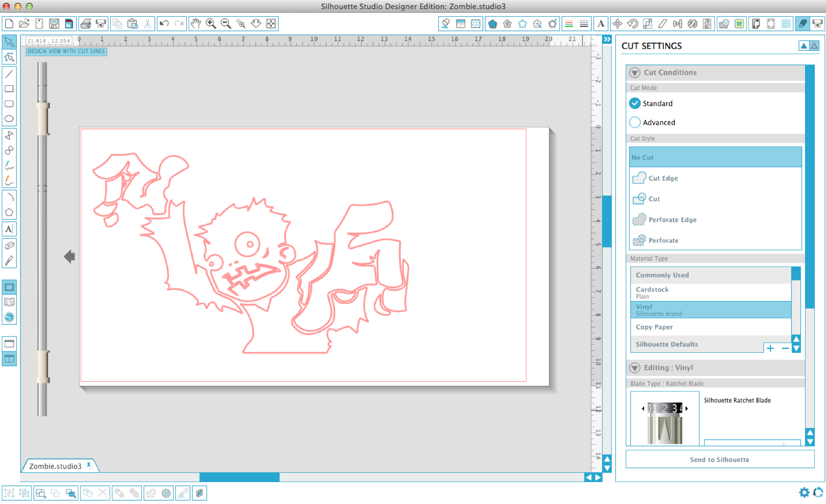Screen dimensions: 826x504
Task: Choose the Cut Edge style
Action: click(x=715, y=178)
